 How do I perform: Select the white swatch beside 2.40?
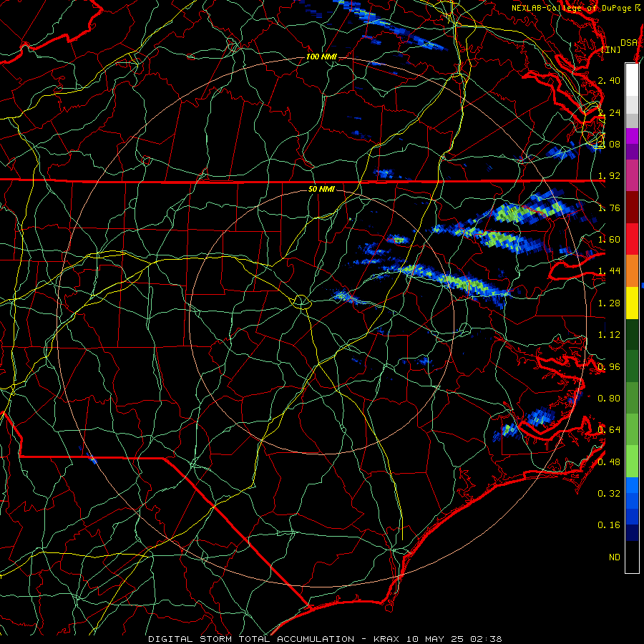coord(632,80)
